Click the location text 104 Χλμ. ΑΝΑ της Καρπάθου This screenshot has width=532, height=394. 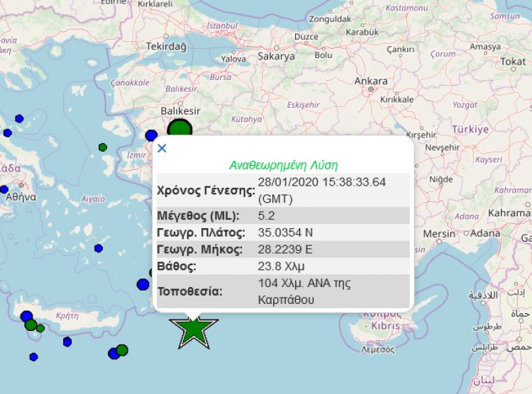pyautogui.click(x=304, y=291)
